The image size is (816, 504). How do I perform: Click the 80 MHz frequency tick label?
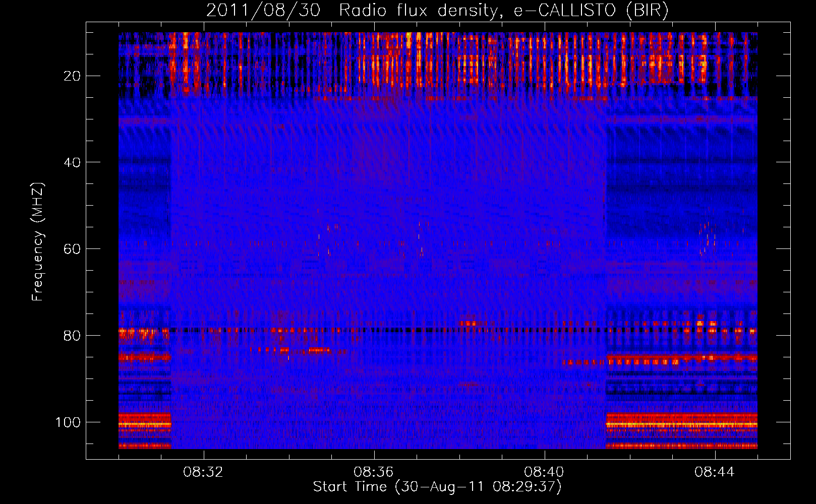(x=73, y=336)
